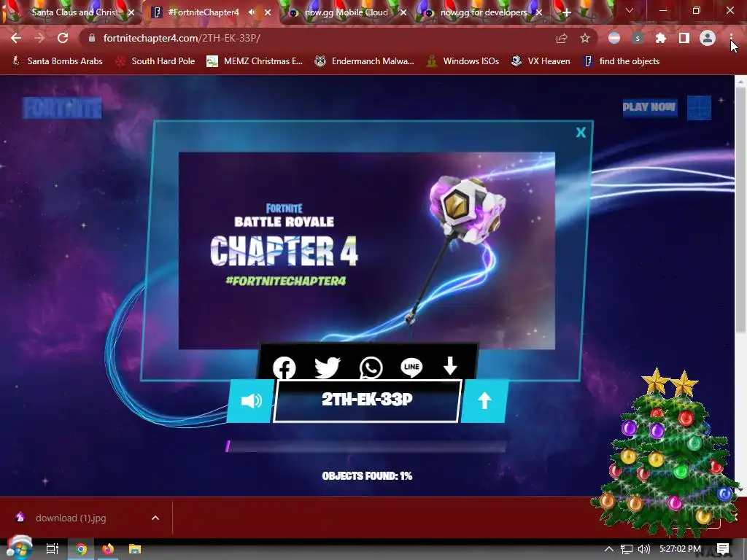
Task: Submit the code with the up arrow button
Action: coord(484,401)
